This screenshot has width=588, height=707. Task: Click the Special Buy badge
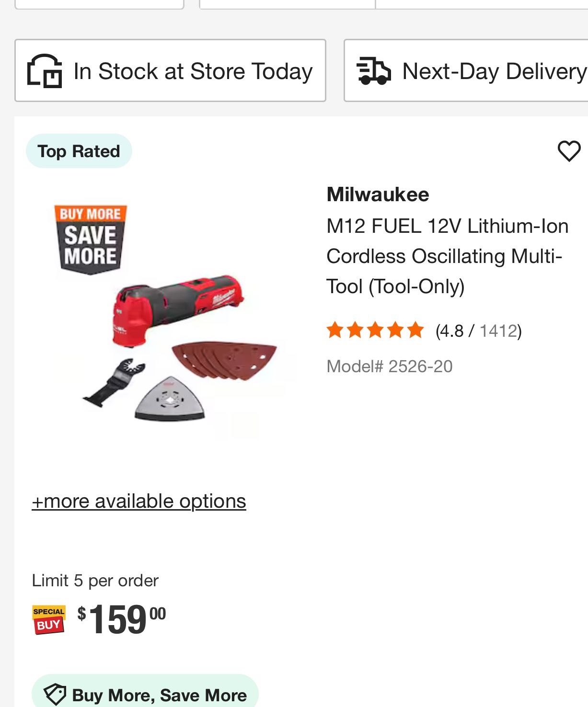tap(48, 620)
